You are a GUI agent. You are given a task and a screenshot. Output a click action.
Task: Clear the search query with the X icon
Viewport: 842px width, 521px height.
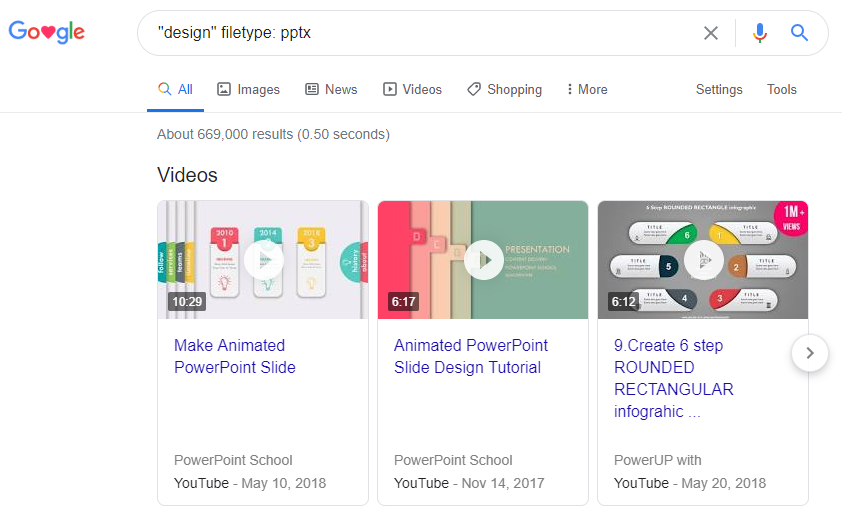710,33
